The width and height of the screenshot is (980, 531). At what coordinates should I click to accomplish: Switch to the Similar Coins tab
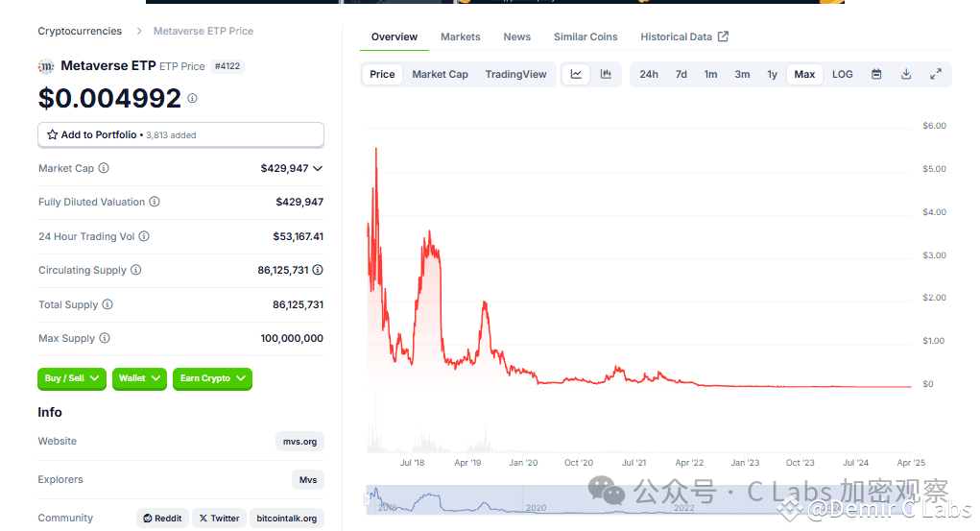586,36
